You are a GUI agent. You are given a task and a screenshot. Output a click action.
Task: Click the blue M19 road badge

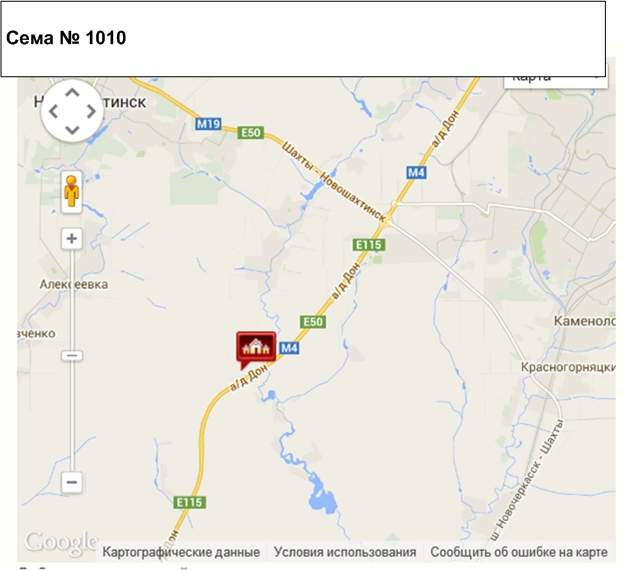point(209,124)
